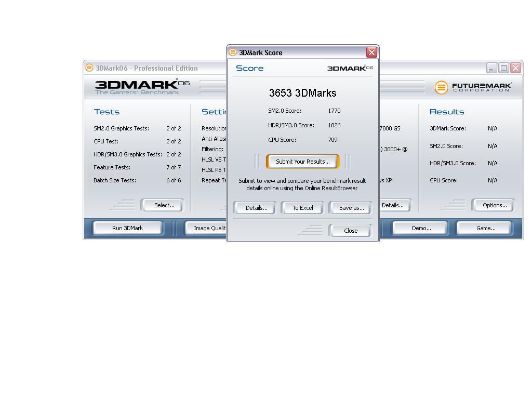Close the 3DMark Score dialog with X
532x399 pixels.
tap(371, 52)
